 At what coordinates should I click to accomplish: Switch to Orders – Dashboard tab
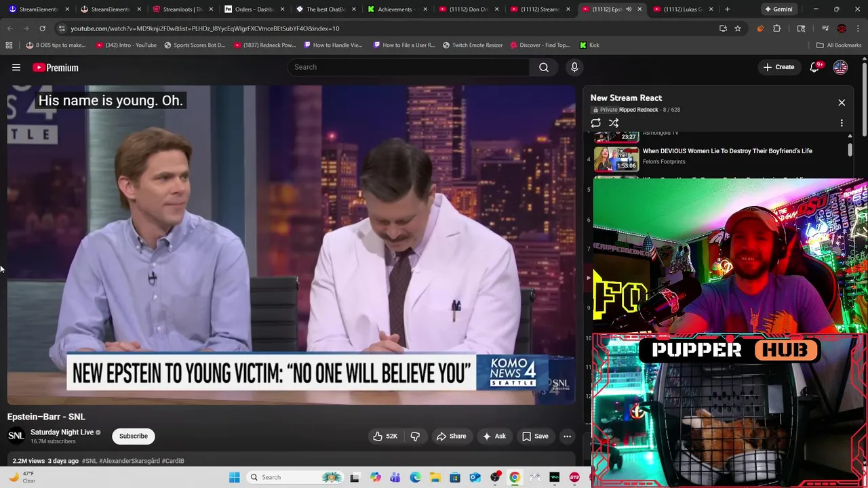click(254, 9)
